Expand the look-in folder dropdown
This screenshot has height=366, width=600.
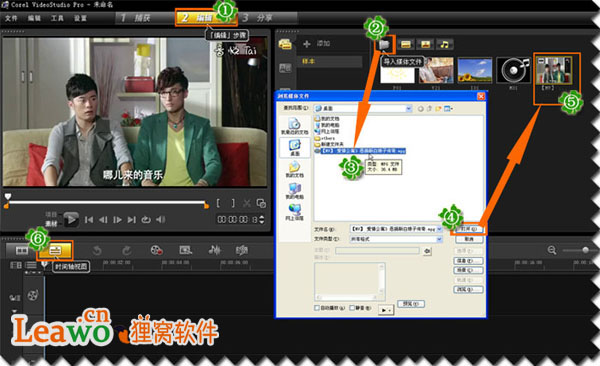408,109
